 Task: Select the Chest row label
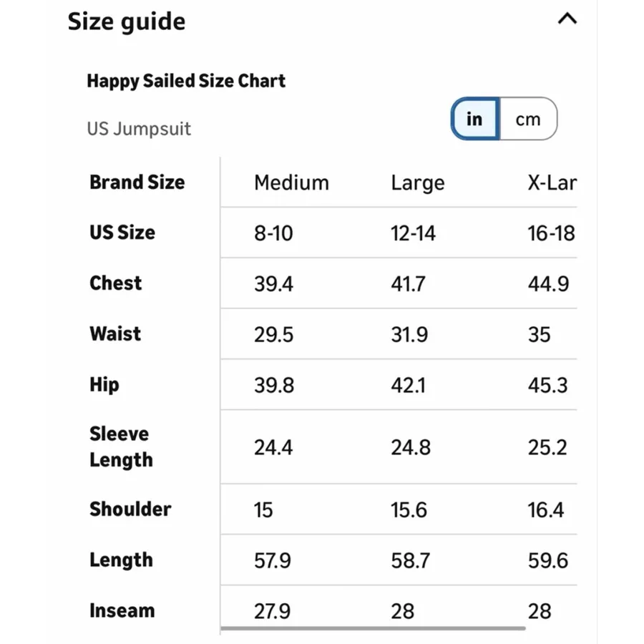[116, 283]
